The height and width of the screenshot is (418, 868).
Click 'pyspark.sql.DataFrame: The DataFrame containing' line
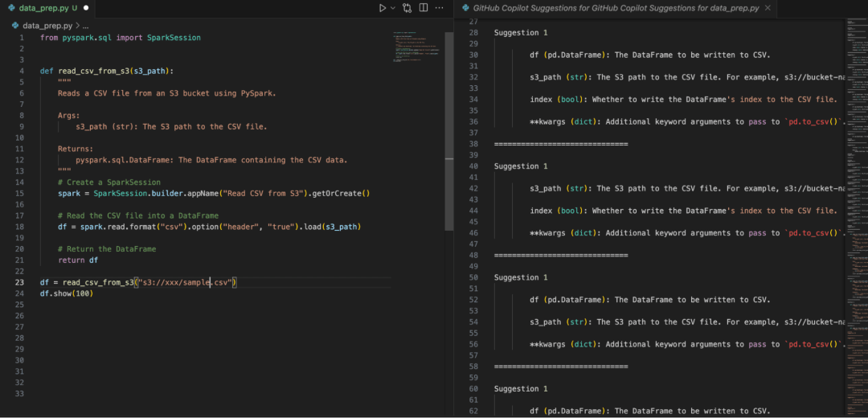tap(211, 160)
